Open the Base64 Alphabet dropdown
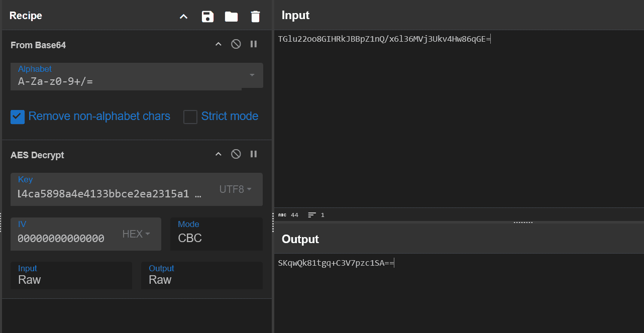 [x=252, y=75]
